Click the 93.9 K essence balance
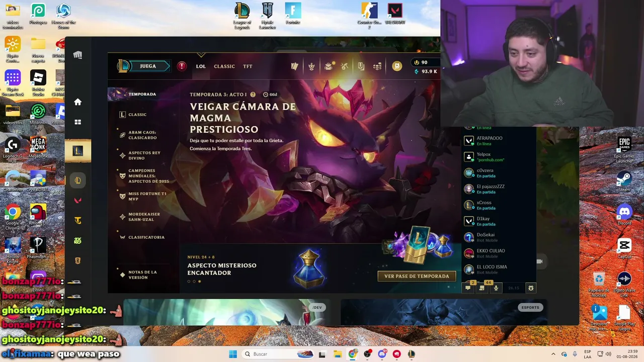Viewport: 644px width, 362px height. [x=425, y=71]
